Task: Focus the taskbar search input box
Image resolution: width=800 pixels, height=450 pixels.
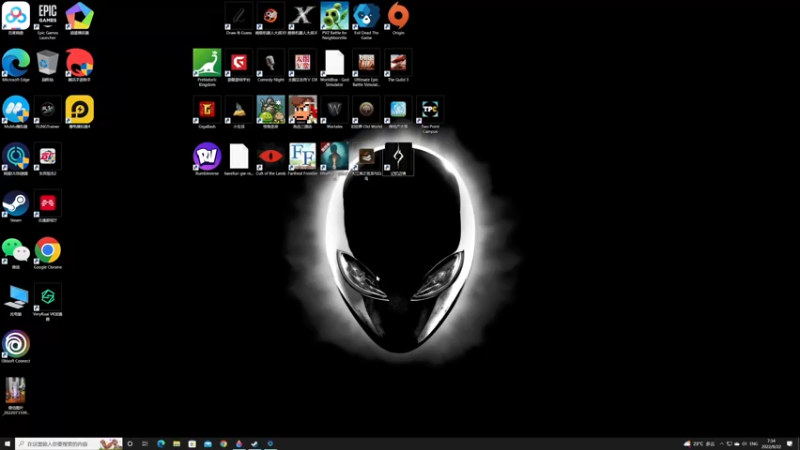Action: (68, 444)
